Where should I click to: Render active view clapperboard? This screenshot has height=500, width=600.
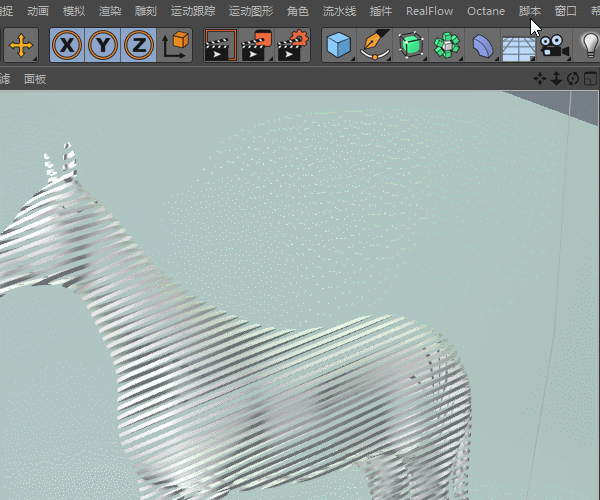[x=221, y=45]
